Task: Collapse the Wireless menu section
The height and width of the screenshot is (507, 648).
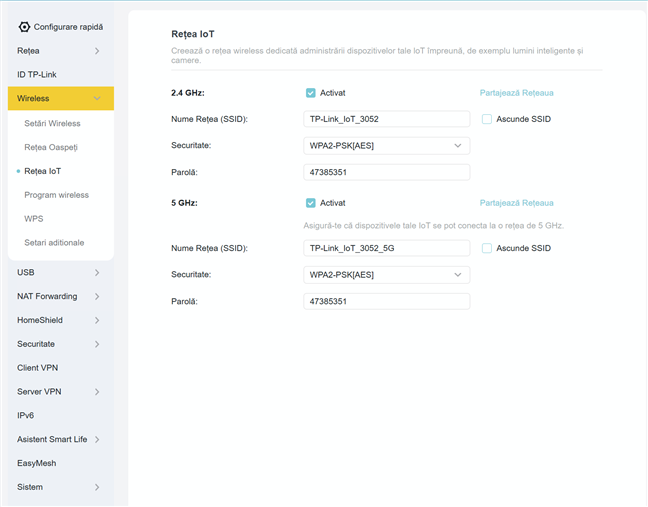Action: tap(97, 98)
